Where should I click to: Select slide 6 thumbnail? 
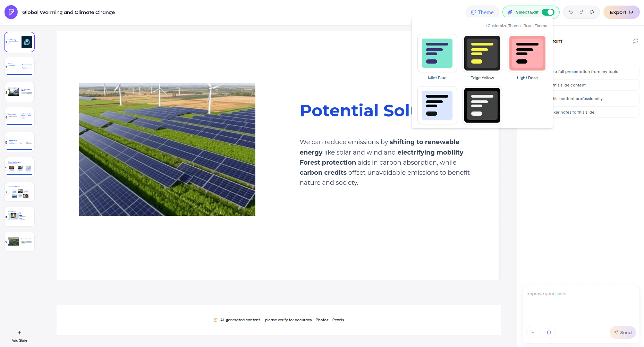(19, 167)
